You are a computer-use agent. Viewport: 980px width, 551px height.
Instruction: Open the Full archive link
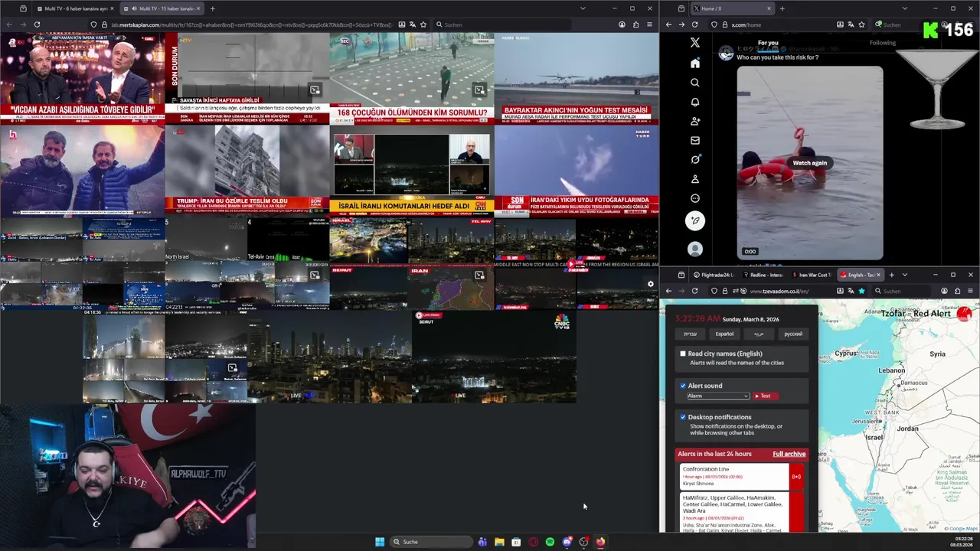789,454
